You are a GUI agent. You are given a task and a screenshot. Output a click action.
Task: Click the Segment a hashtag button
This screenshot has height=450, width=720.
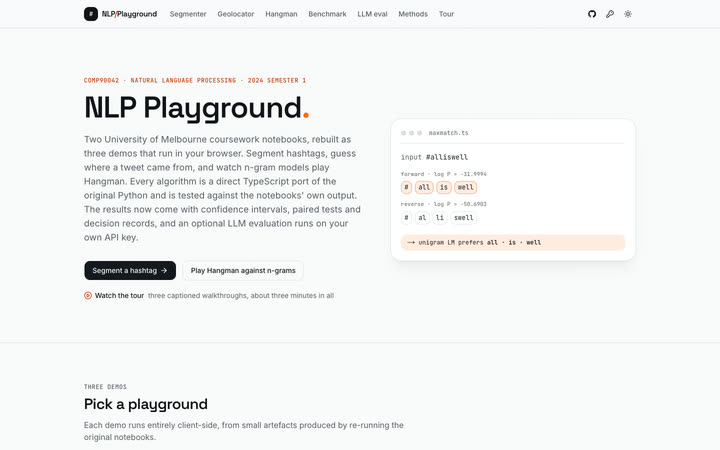coord(130,270)
